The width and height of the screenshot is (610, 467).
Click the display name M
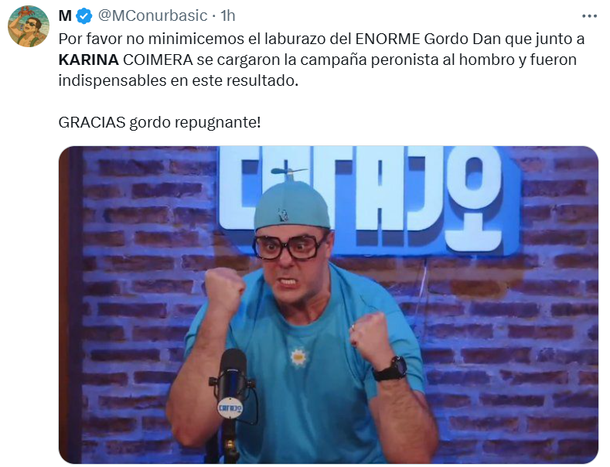point(65,16)
